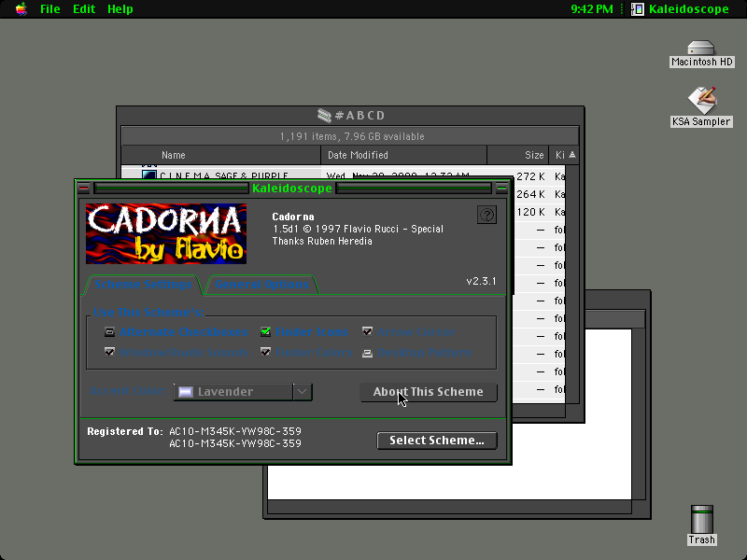Sort by Size column in #ABCD window

tap(518, 155)
